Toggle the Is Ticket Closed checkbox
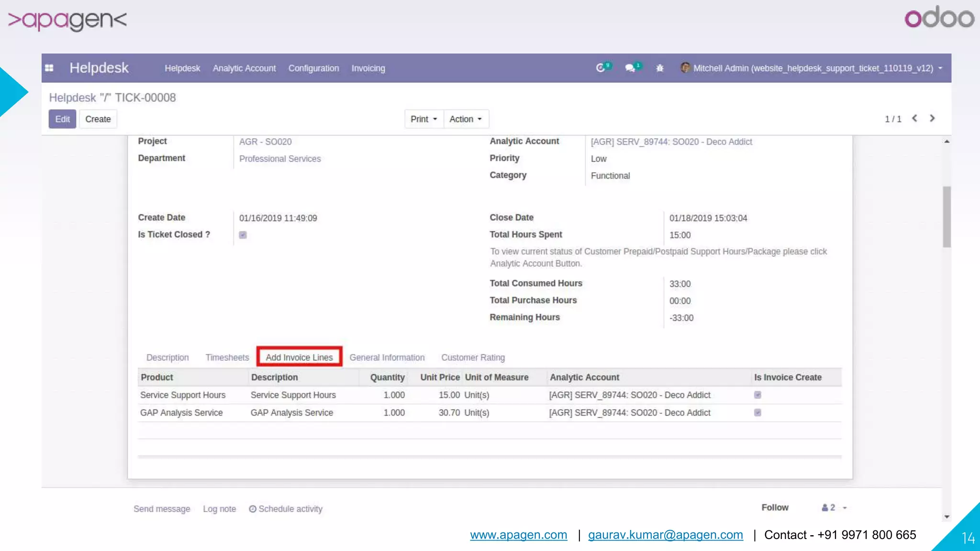 click(243, 235)
